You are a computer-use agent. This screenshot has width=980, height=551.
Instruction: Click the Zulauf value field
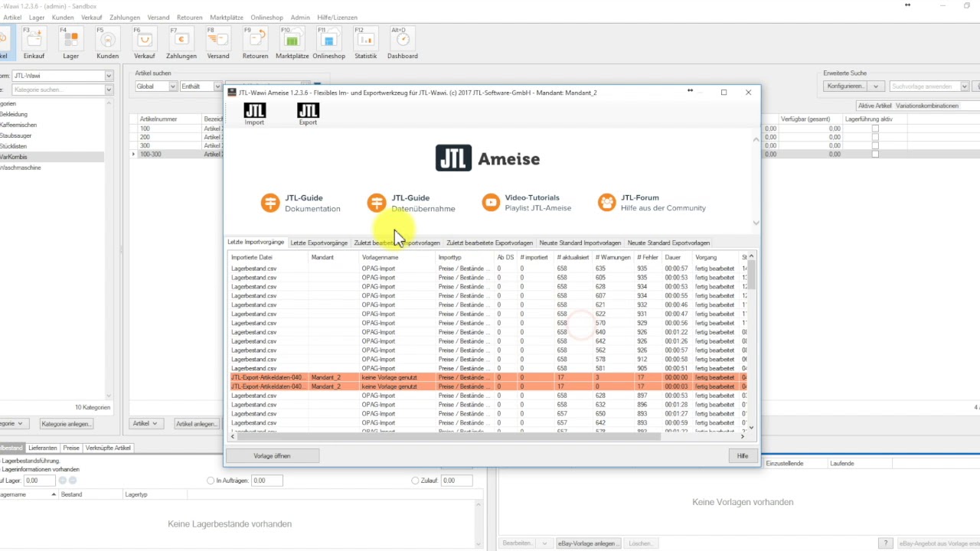click(458, 481)
